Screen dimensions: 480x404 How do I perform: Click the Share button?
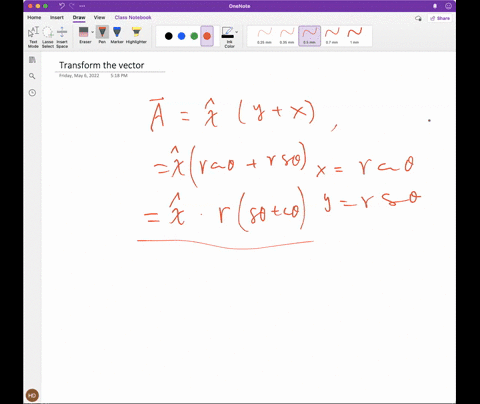click(x=440, y=18)
